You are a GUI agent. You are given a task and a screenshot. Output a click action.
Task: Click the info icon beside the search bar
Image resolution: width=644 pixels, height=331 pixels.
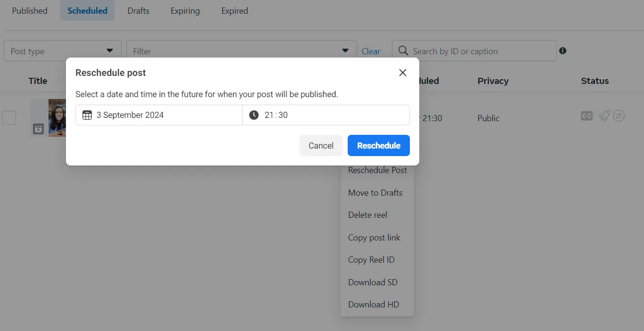pos(562,50)
